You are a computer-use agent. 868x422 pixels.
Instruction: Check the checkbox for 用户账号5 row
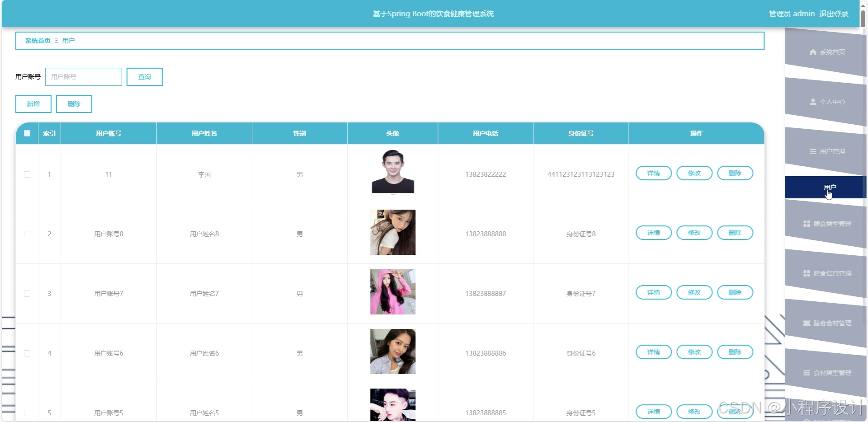27,413
